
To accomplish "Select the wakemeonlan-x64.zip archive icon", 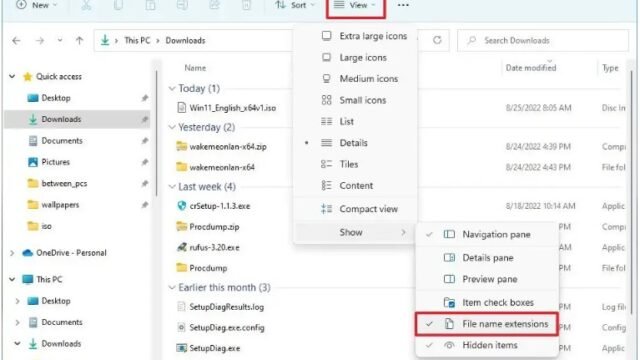I will point(182,146).
